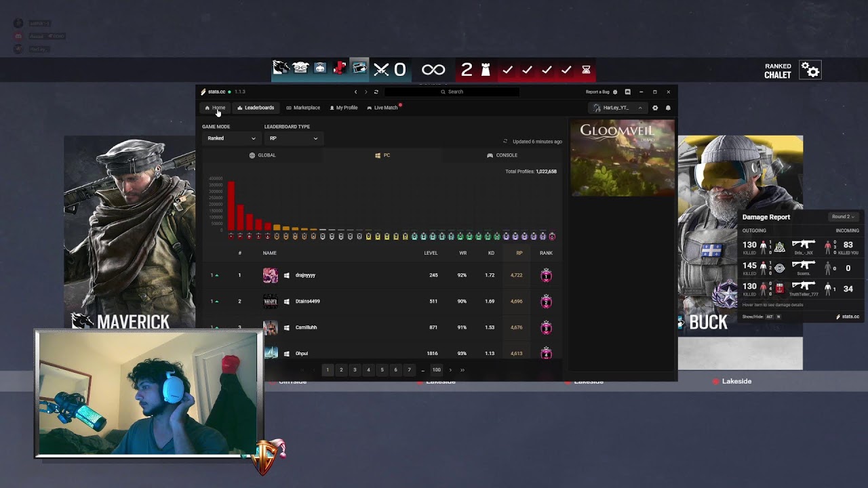The height and width of the screenshot is (488, 868).
Task: Click Dtains4499's avatar thumbnail
Action: point(271,301)
